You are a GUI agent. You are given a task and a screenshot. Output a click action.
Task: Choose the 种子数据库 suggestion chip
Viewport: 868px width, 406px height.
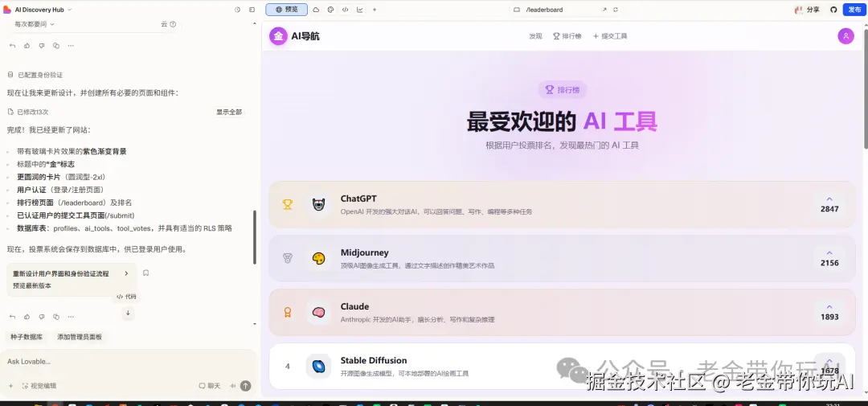(x=27, y=337)
